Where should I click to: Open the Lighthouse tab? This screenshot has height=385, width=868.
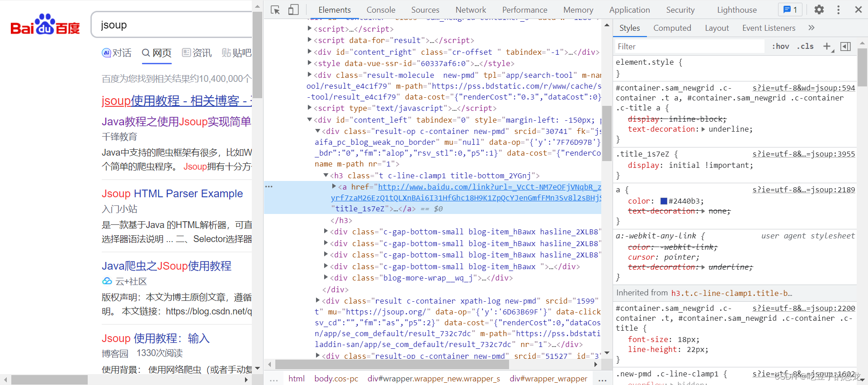[737, 10]
